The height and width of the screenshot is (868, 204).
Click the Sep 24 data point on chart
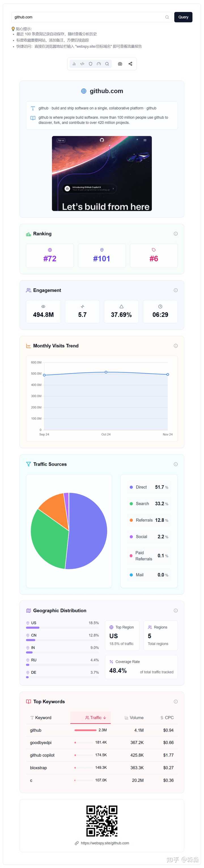coord(44,375)
